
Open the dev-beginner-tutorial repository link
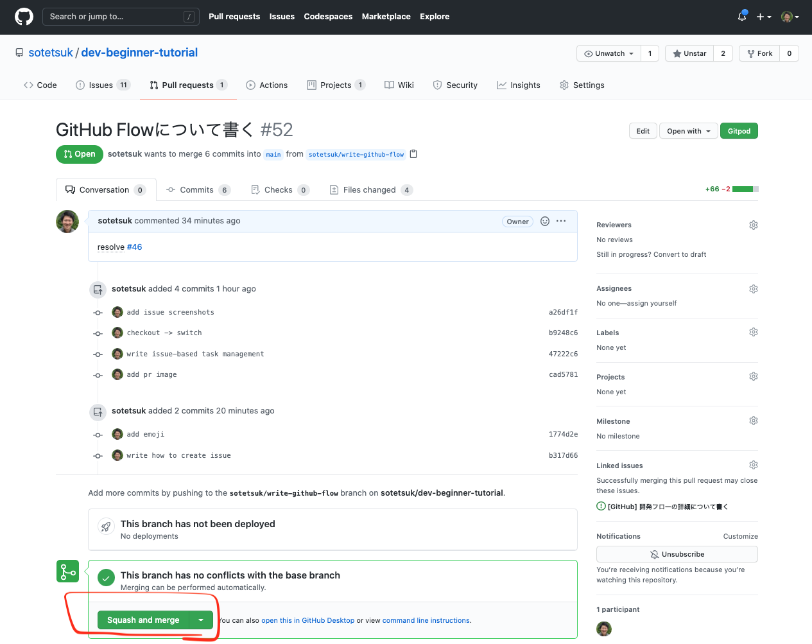click(x=139, y=53)
